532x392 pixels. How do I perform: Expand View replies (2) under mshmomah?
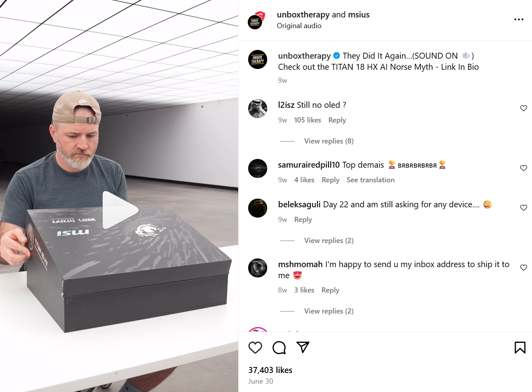pyautogui.click(x=329, y=311)
